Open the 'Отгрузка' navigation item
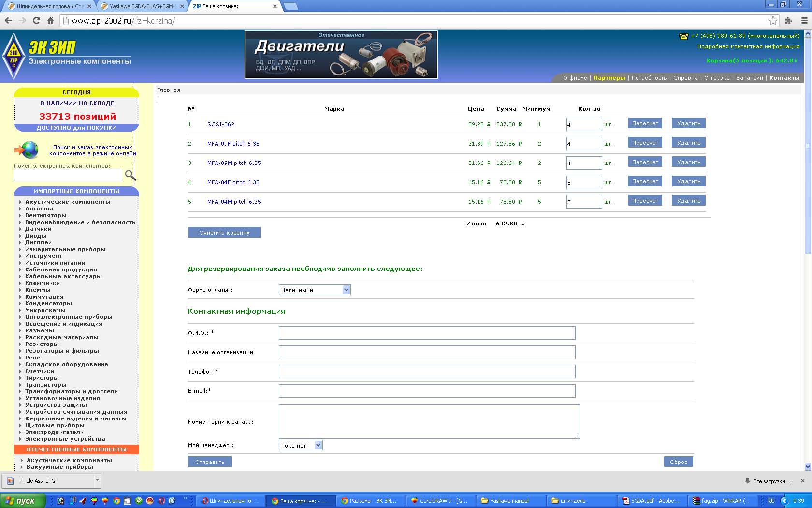Viewport: 812px width, 508px height. click(x=717, y=78)
